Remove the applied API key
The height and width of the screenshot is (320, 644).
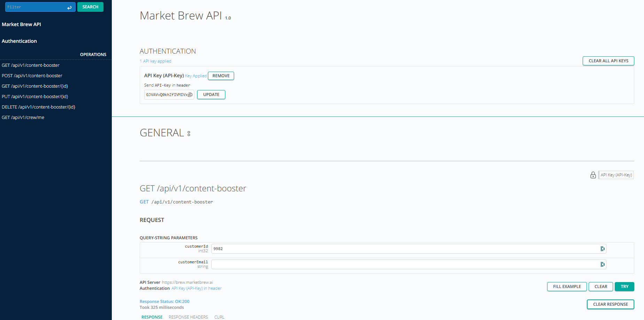click(221, 76)
